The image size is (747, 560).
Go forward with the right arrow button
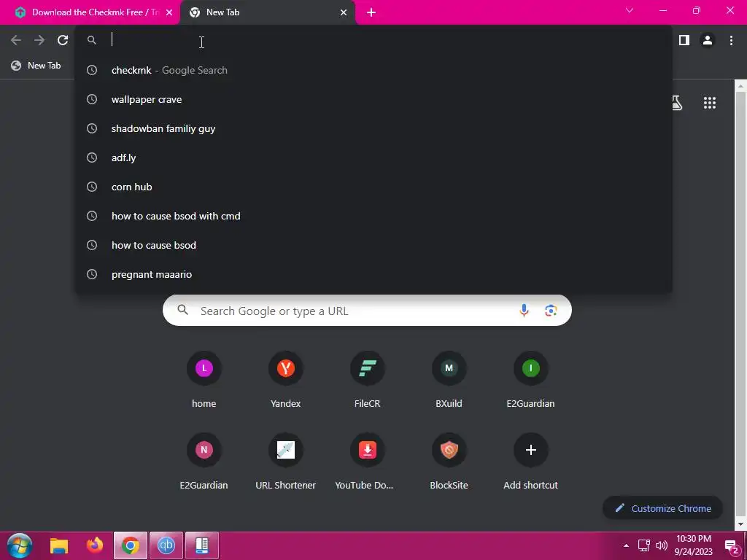tap(39, 40)
